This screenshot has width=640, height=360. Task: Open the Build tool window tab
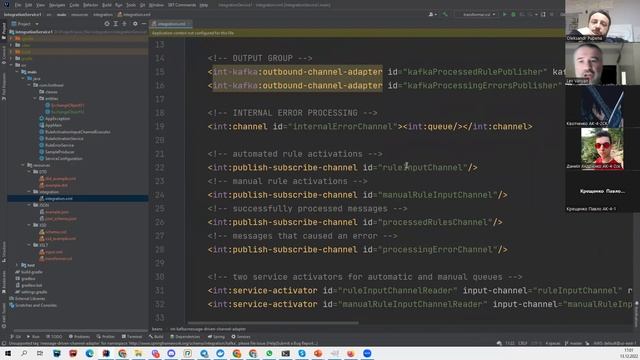pos(156,337)
